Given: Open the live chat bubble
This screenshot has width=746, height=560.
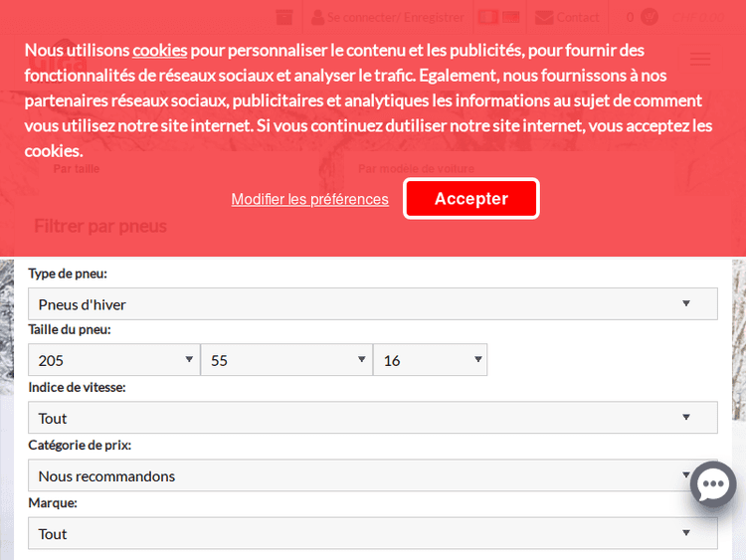Looking at the screenshot, I should click(x=713, y=485).
